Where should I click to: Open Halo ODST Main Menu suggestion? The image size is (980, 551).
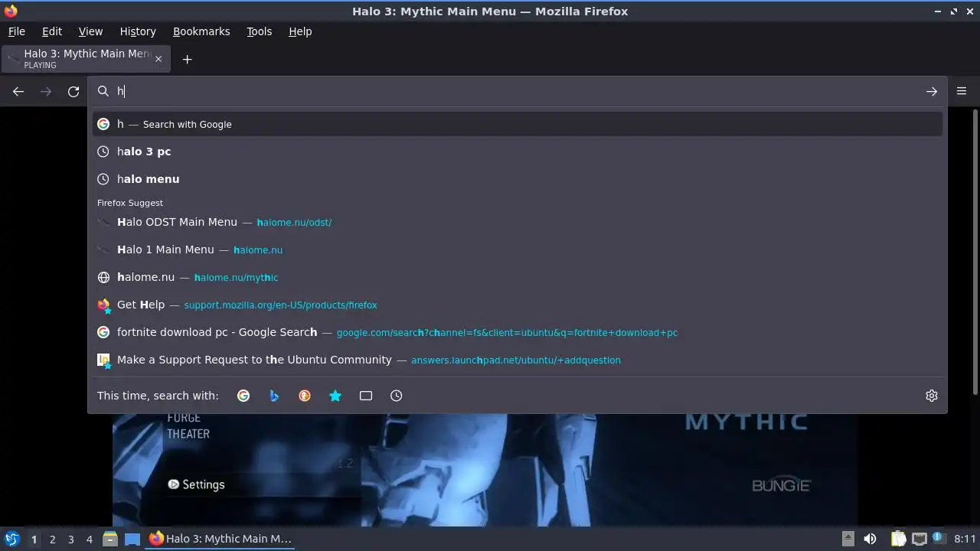coord(518,222)
